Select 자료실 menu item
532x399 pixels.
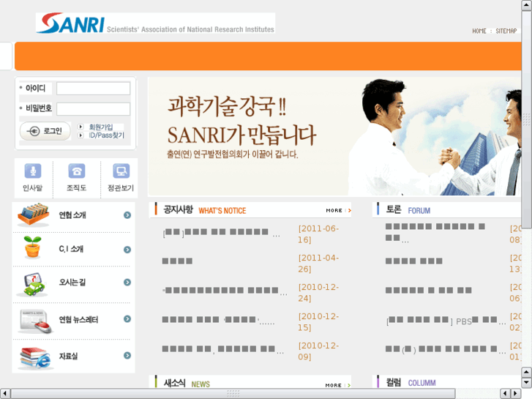point(68,356)
